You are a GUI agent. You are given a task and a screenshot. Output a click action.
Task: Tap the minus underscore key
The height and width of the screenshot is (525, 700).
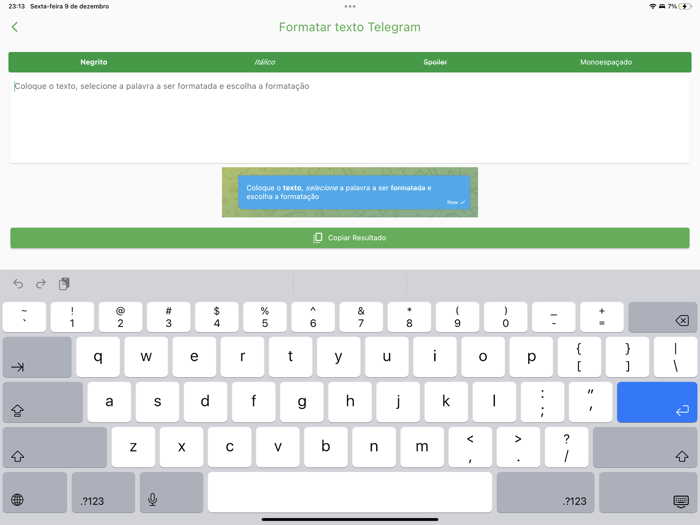[554, 317]
